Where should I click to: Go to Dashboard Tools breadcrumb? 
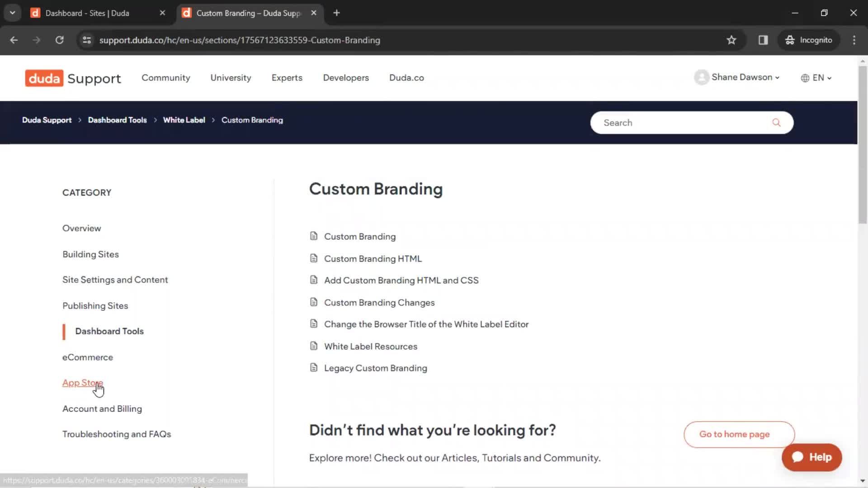coord(117,120)
